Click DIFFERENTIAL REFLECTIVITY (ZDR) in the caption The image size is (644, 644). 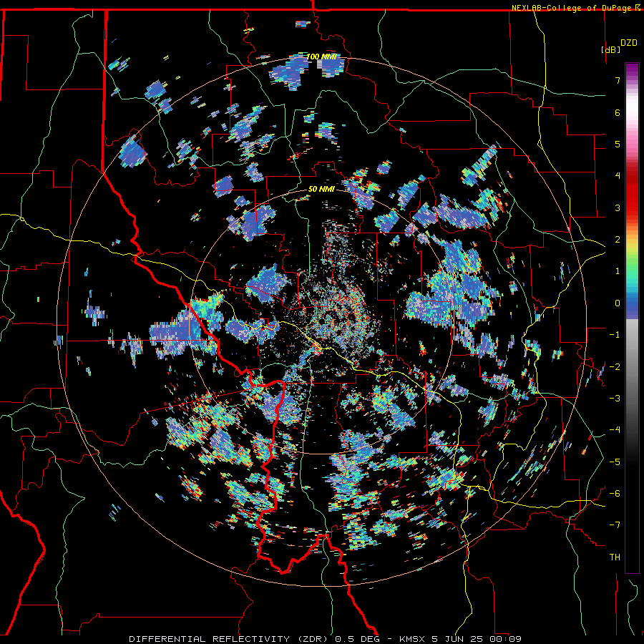tap(230, 639)
